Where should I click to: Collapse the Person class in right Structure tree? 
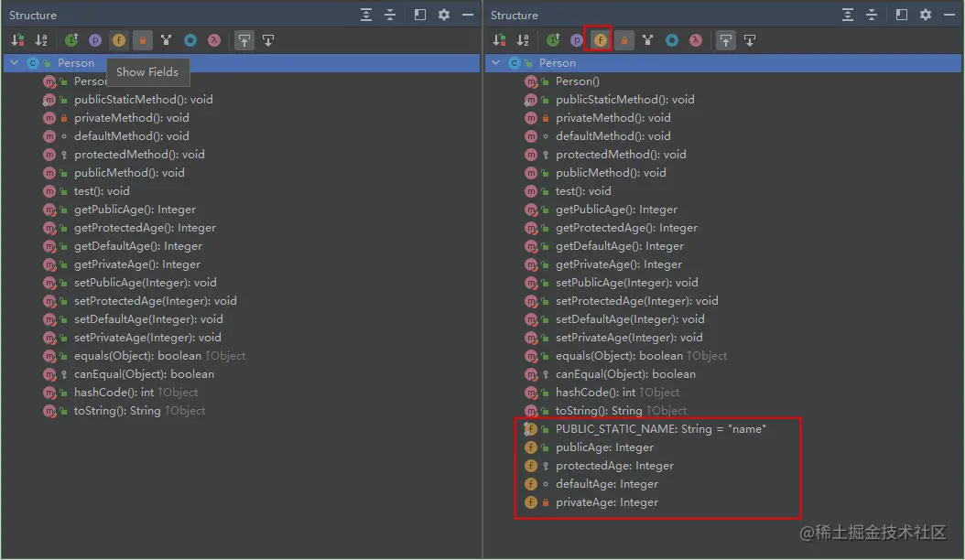(495, 63)
